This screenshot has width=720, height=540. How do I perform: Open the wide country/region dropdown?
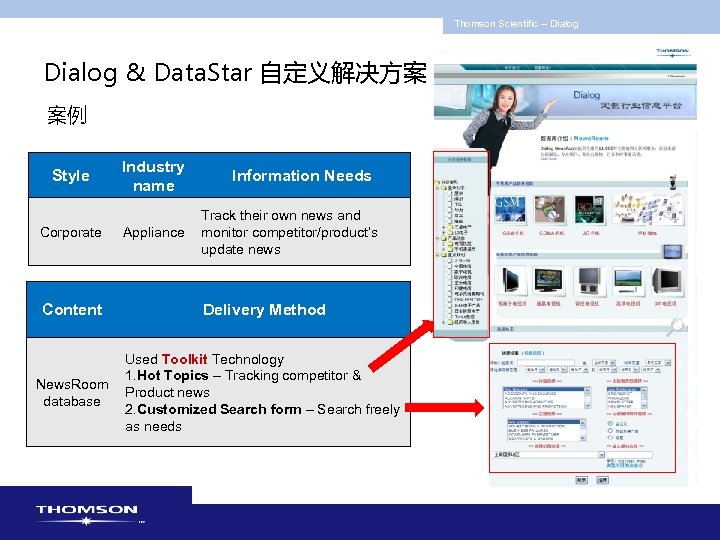click(549, 455)
